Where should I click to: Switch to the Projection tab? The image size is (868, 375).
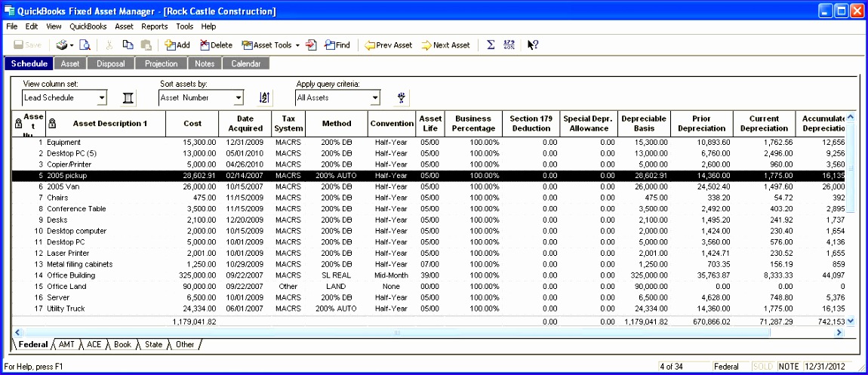(161, 63)
